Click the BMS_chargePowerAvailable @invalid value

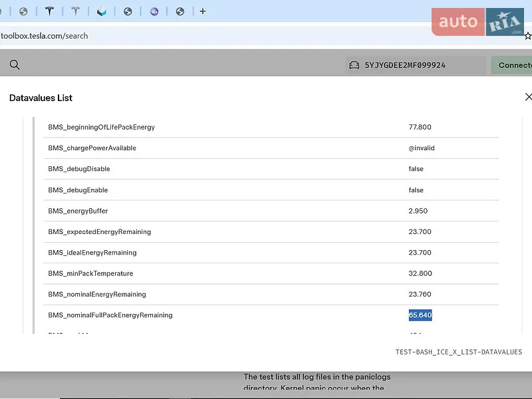(x=422, y=148)
